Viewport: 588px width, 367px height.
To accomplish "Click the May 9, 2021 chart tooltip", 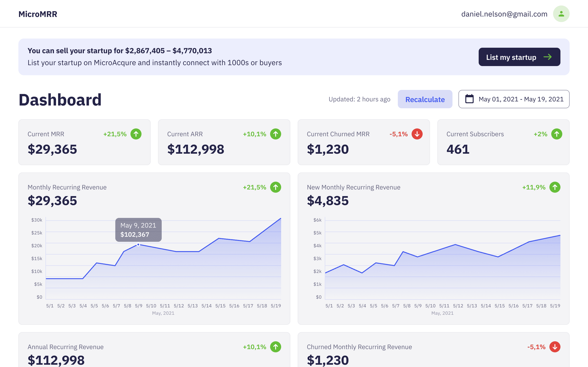I will click(x=138, y=230).
